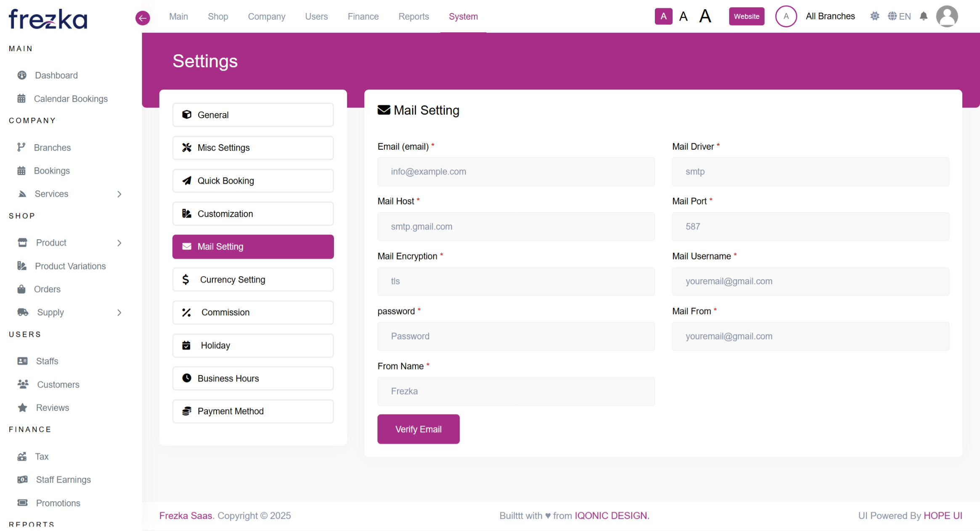The height and width of the screenshot is (531, 980).
Task: Click the Customers group icon
Action: (x=23, y=384)
